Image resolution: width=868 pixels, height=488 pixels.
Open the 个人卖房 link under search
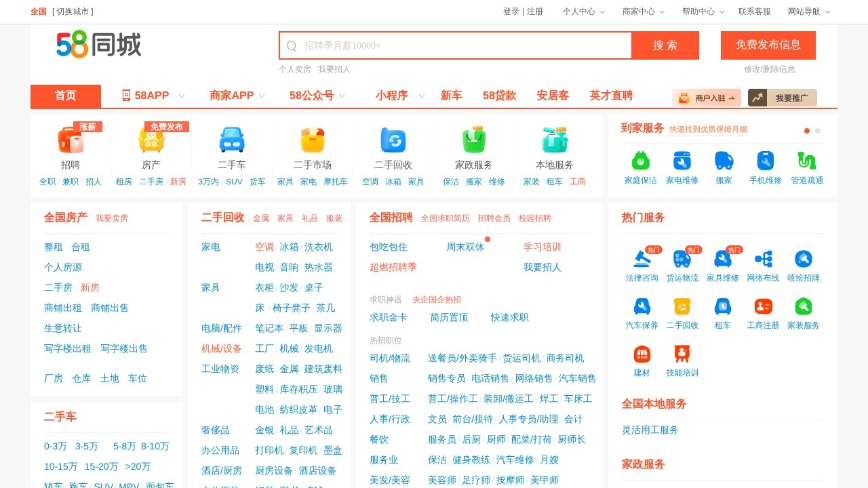point(295,69)
